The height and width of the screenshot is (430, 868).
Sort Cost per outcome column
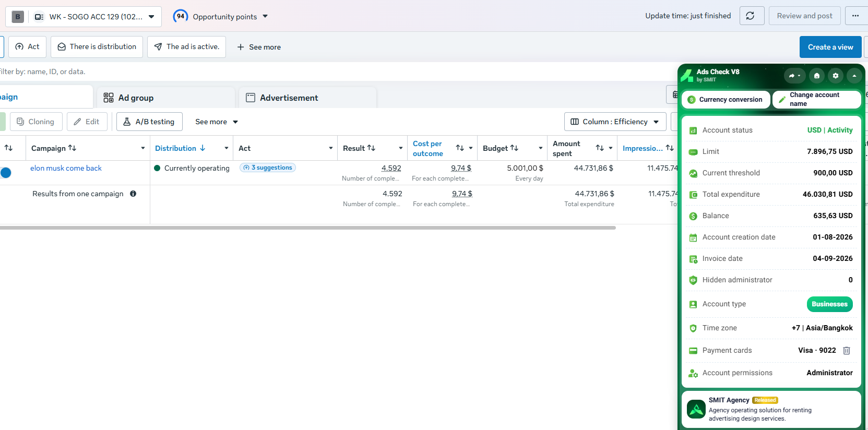tap(460, 148)
